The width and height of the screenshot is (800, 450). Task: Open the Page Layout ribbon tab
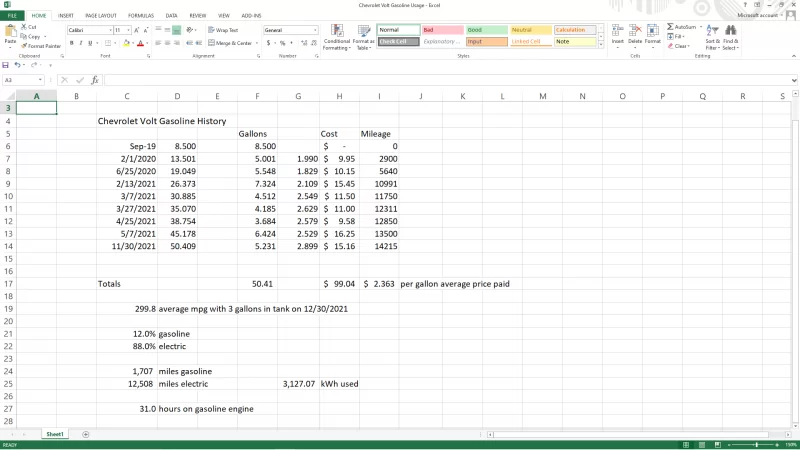[100, 16]
